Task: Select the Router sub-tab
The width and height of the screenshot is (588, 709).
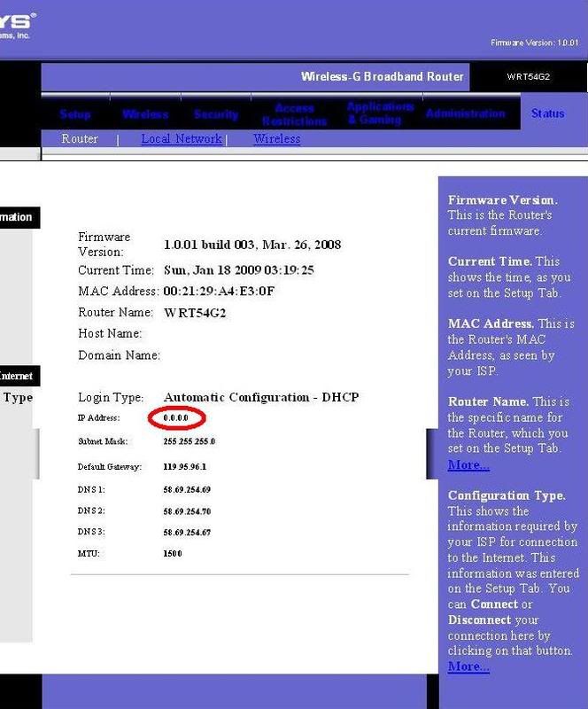Action: coord(80,139)
